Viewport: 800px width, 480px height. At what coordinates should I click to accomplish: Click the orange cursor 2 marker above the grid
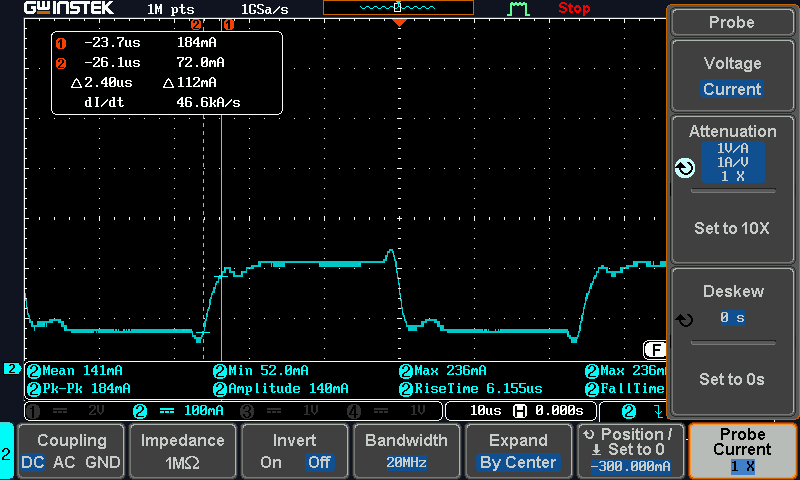[x=197, y=23]
